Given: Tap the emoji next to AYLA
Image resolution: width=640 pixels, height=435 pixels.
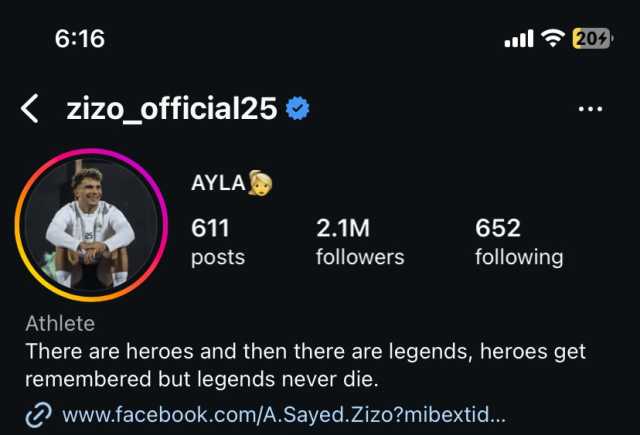Looking at the screenshot, I should [x=260, y=183].
